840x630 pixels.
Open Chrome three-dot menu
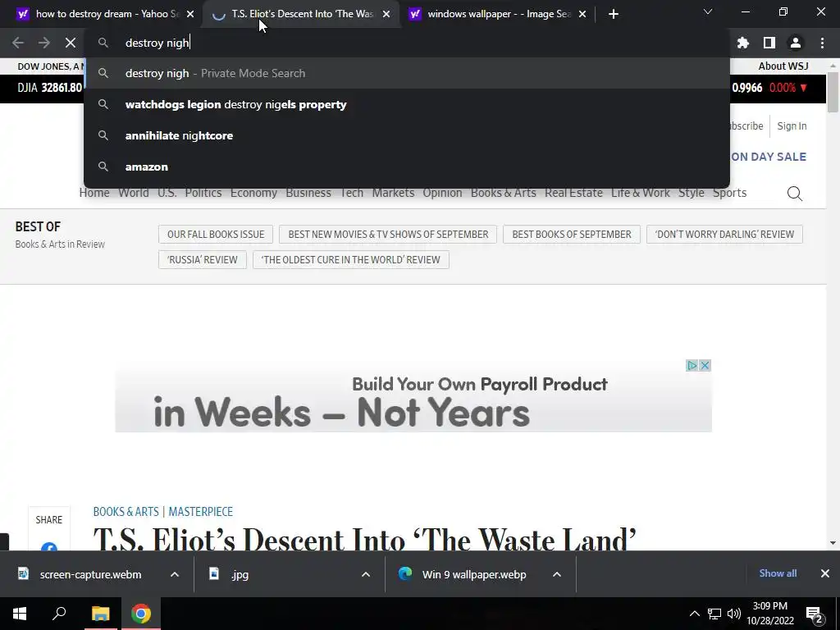pyautogui.click(x=822, y=43)
